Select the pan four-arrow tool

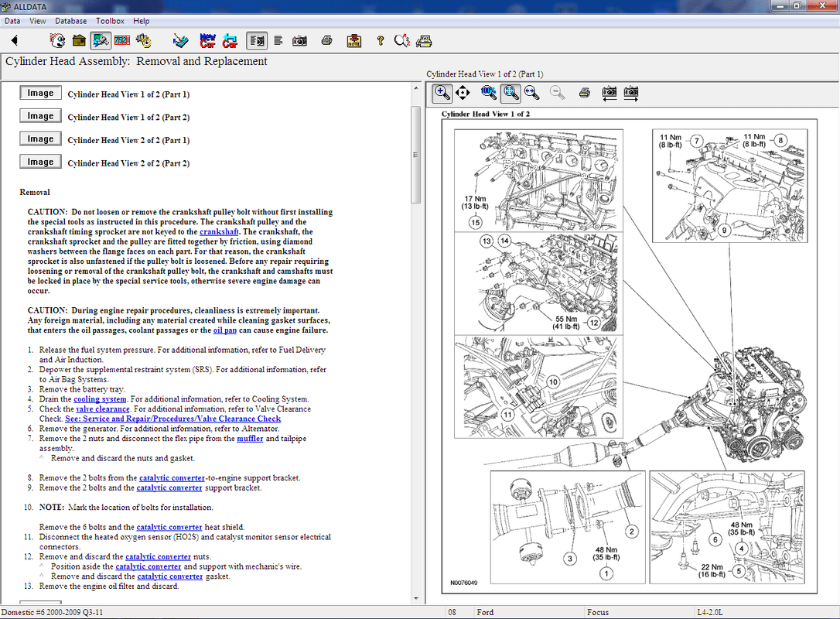click(463, 93)
